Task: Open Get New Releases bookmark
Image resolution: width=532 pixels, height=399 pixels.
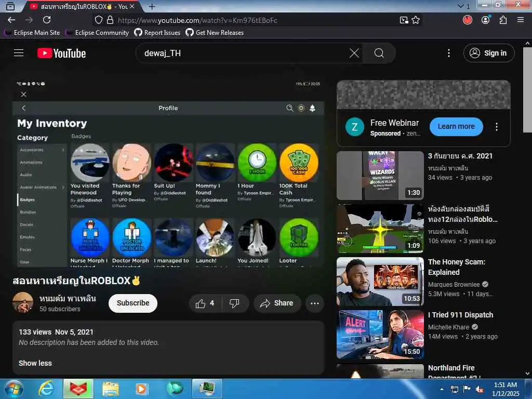Action: 215,33
